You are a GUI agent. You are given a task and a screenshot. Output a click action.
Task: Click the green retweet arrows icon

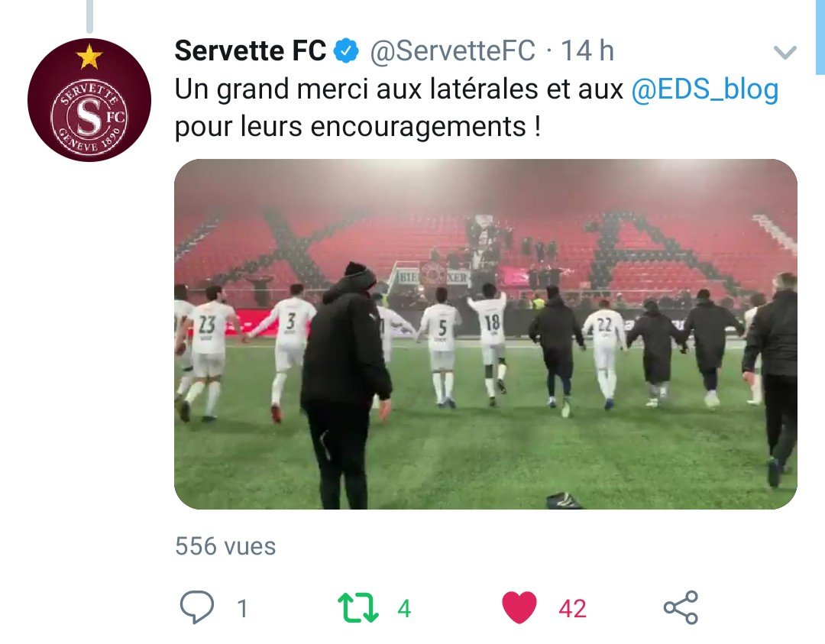(357, 607)
